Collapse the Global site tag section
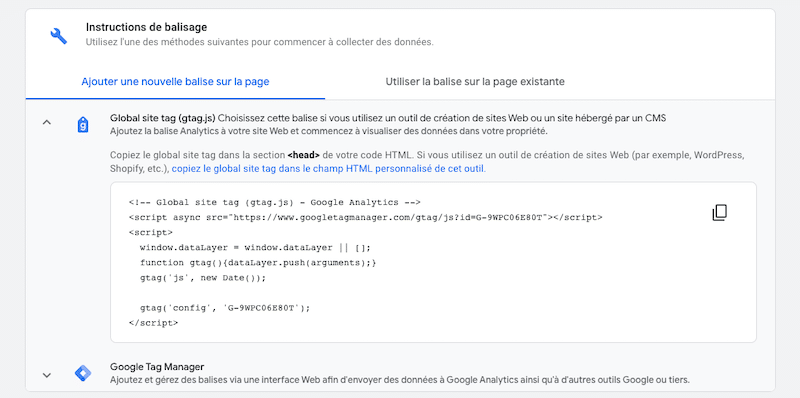This screenshot has width=800, height=398. pyautogui.click(x=46, y=122)
